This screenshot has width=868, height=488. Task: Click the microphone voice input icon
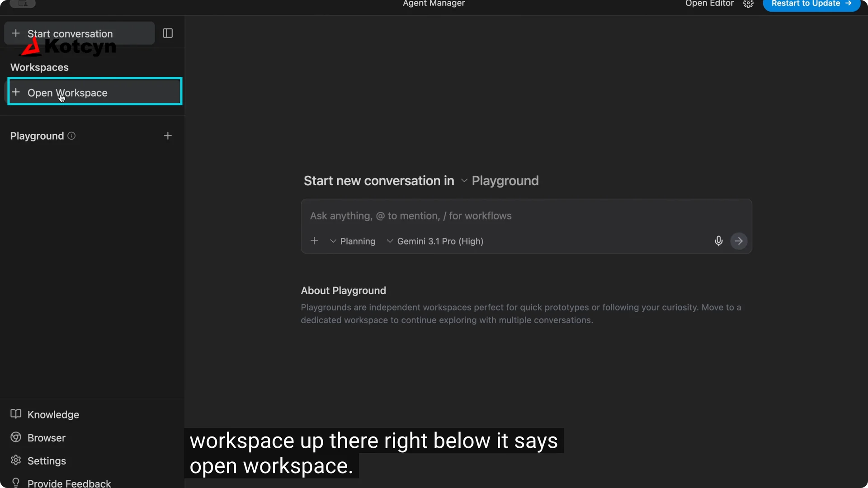point(718,241)
